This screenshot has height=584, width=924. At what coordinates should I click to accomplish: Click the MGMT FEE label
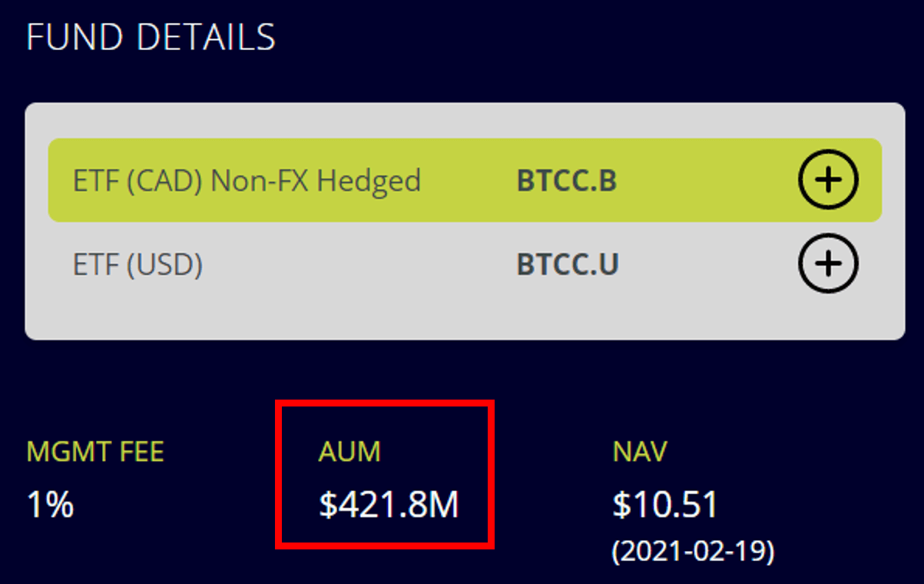pyautogui.click(x=95, y=451)
